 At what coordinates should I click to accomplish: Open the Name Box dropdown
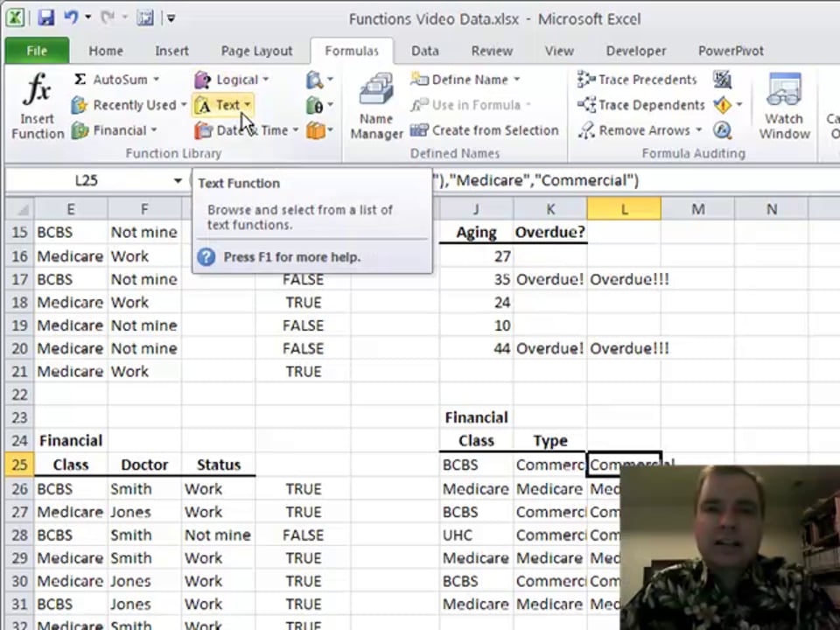pyautogui.click(x=178, y=180)
